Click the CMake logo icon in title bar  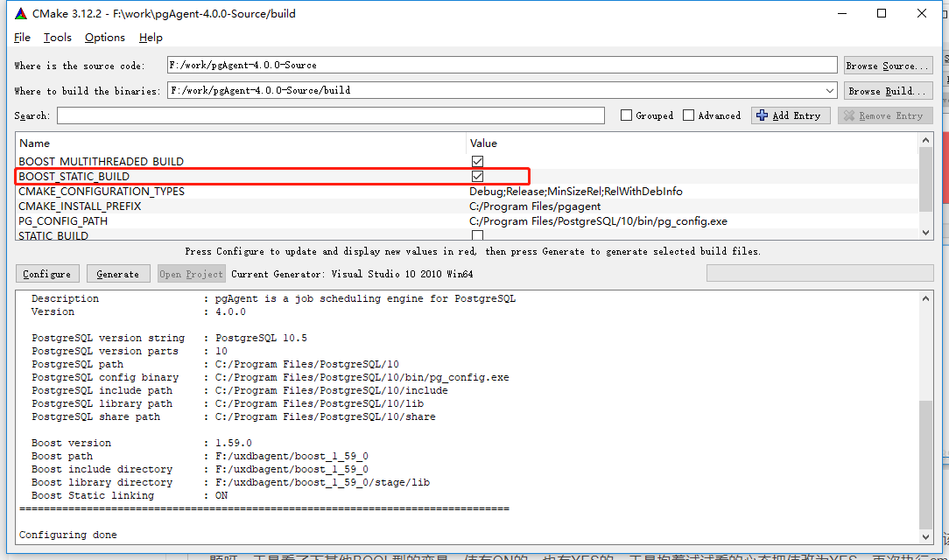point(21,13)
